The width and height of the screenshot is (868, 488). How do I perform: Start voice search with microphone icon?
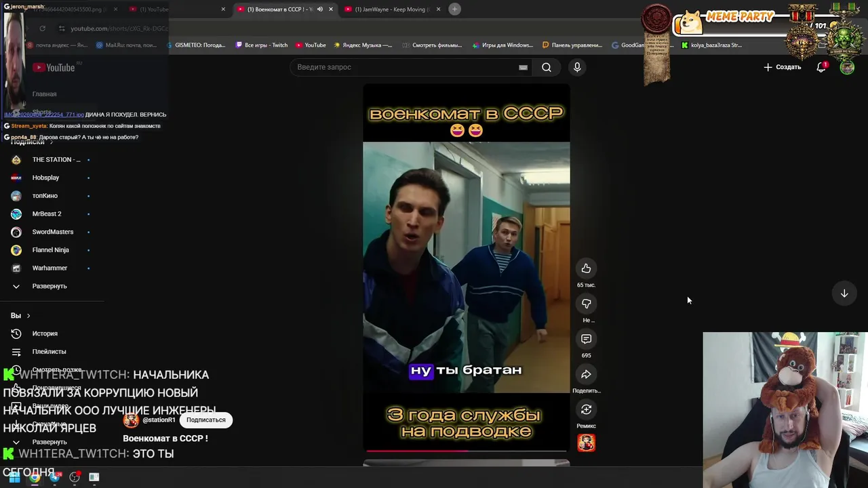577,67
